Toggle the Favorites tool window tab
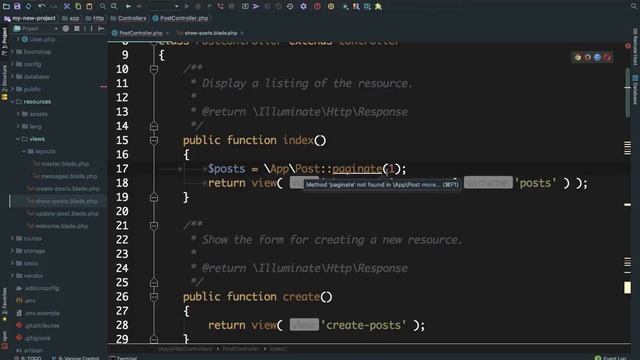 pos(4,304)
